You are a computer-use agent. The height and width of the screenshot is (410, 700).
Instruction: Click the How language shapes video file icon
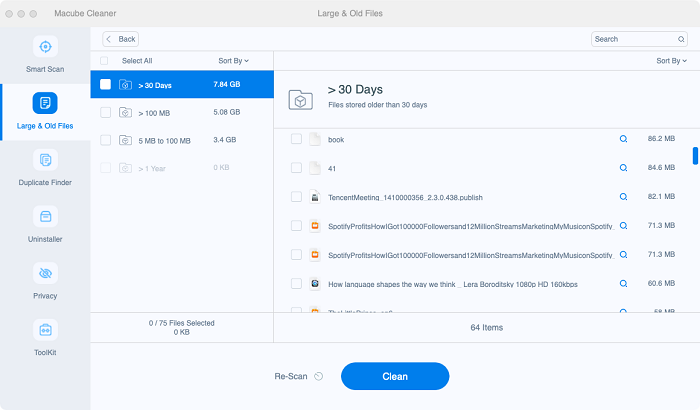click(315, 284)
